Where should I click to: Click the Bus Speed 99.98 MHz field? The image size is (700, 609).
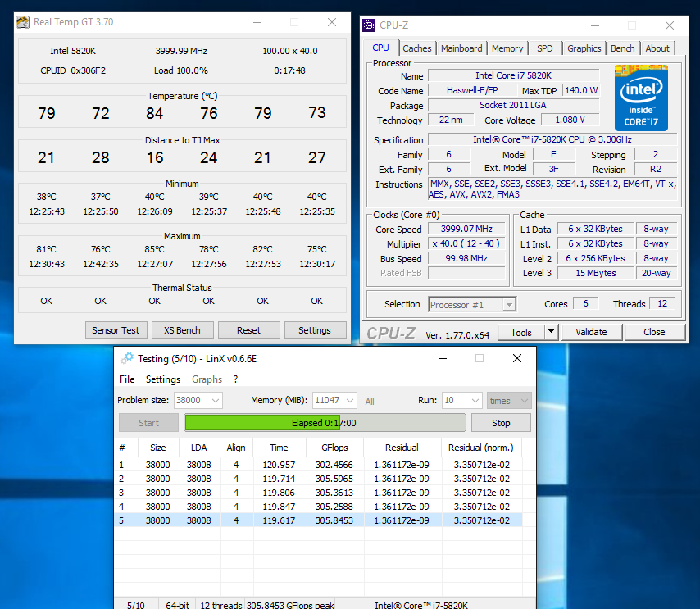point(466,258)
